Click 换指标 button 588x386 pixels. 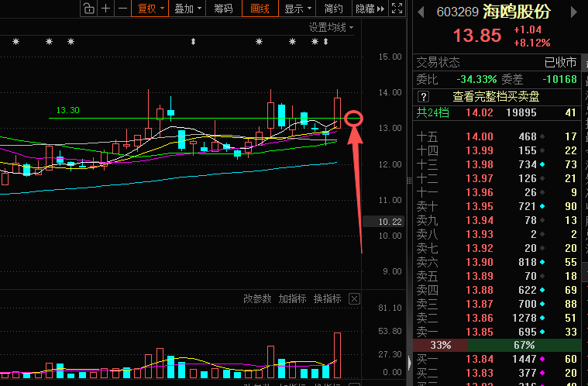point(328,298)
